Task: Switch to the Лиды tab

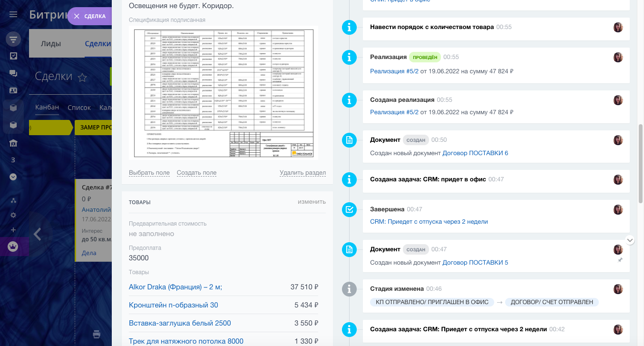Action: coord(51,44)
